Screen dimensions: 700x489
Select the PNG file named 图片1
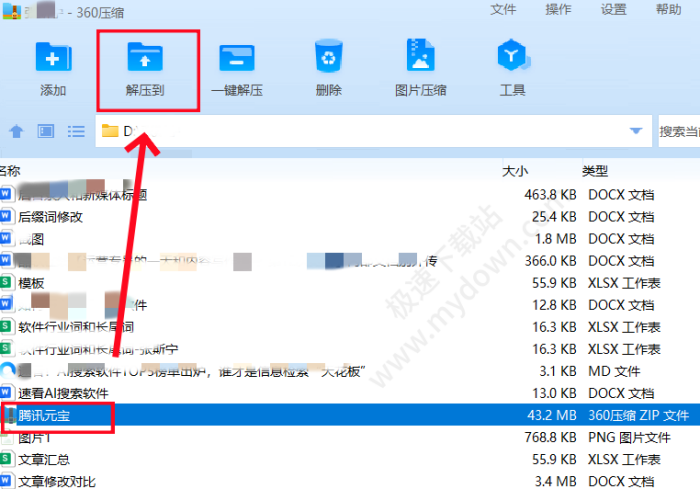pyautogui.click(x=34, y=438)
